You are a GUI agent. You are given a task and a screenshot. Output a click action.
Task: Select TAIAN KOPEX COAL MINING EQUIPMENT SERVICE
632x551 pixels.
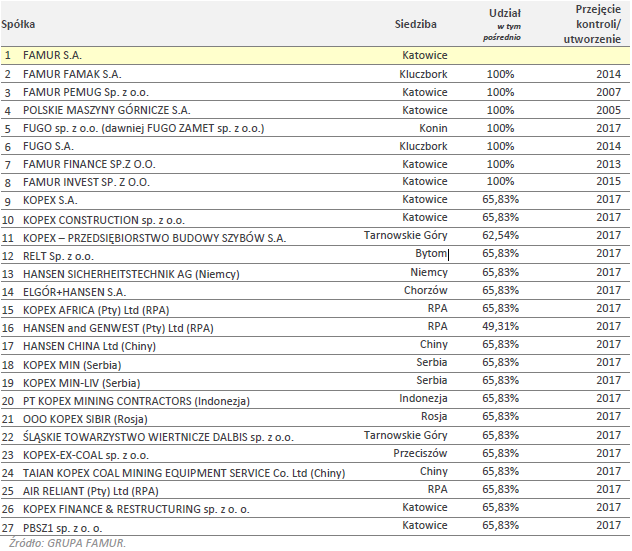click(x=184, y=473)
